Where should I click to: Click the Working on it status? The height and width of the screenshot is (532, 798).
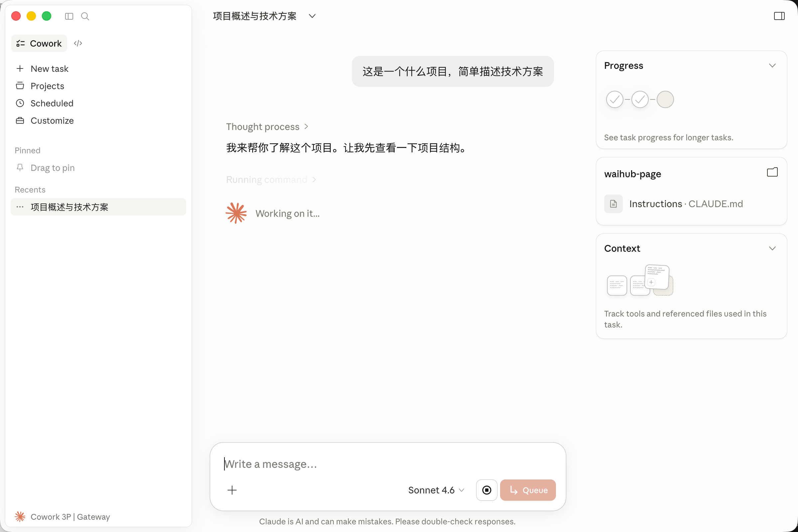pyautogui.click(x=287, y=213)
